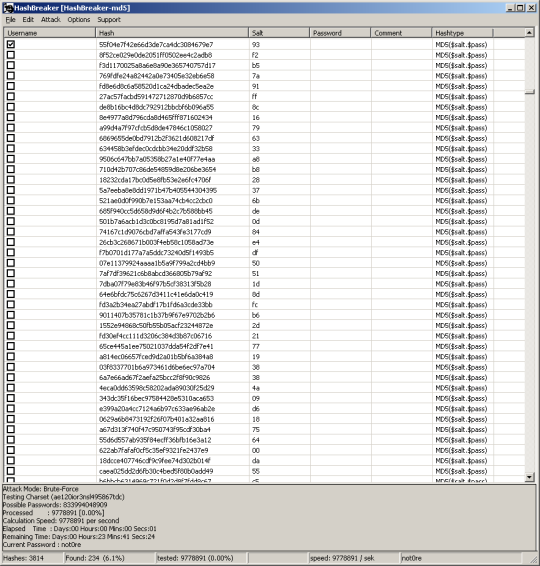
Task: Click the Hashtype column header
Action: (x=462, y=33)
